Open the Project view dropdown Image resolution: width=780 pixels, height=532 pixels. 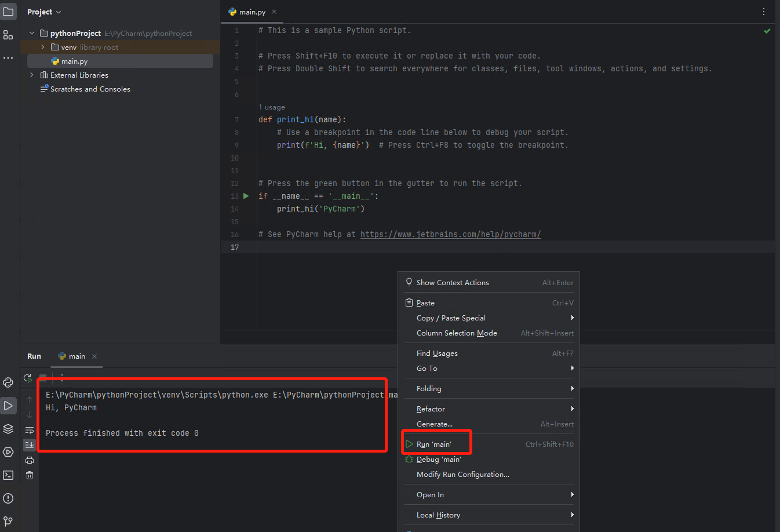pos(43,12)
